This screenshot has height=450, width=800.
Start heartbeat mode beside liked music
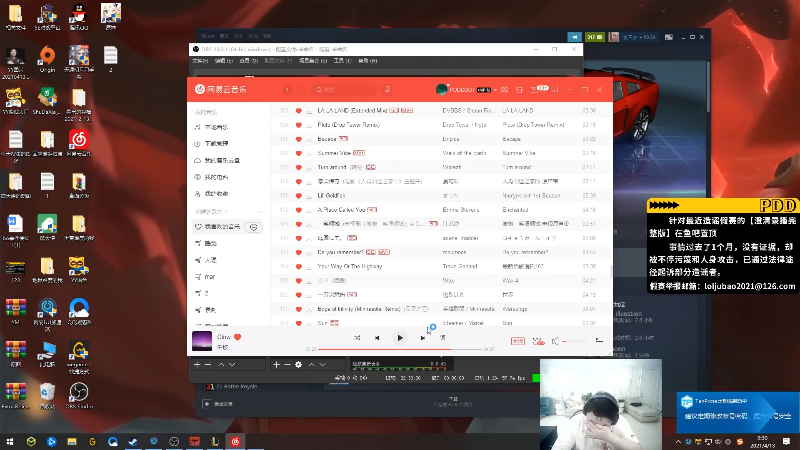[x=254, y=227]
